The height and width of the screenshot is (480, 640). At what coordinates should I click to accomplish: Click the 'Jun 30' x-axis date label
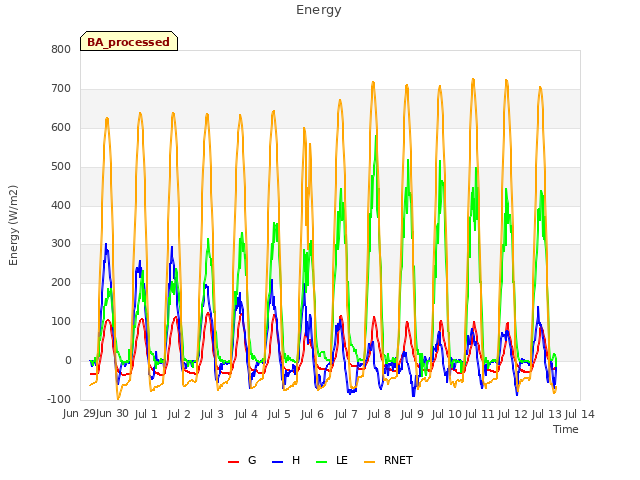pyautogui.click(x=112, y=414)
